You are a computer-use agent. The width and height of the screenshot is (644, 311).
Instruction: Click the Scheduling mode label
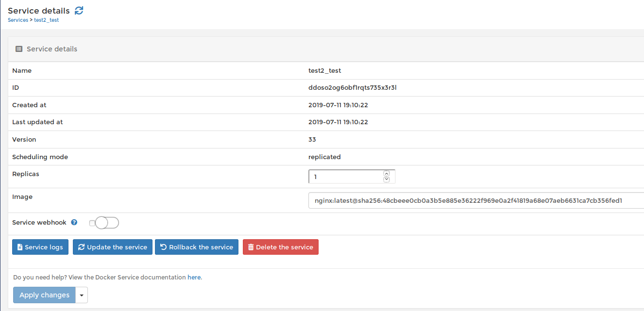coord(40,157)
